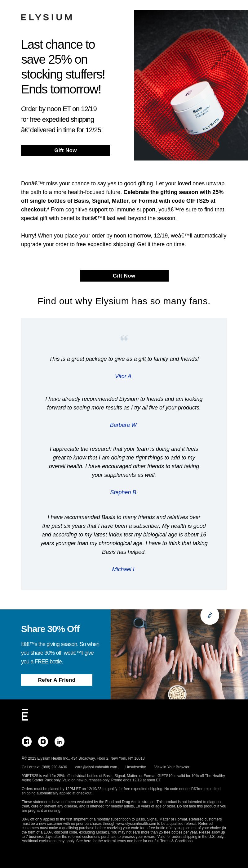Click the LinkedIn icon in footer
This screenshot has width=248, height=868.
pos(60,741)
